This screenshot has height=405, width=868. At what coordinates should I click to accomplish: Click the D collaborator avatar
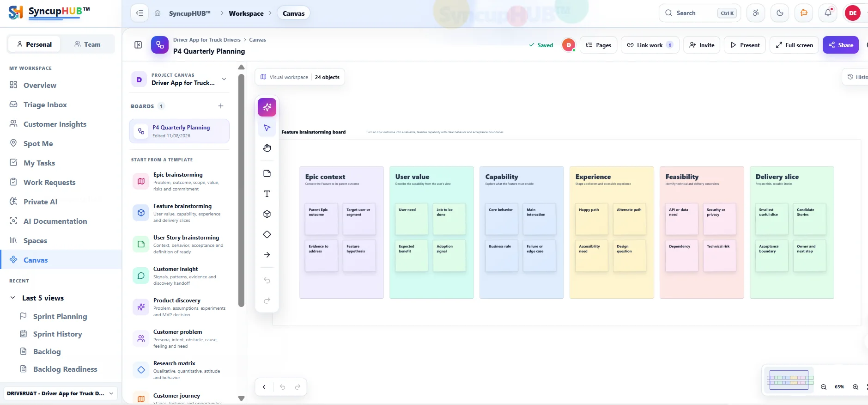[x=569, y=45]
